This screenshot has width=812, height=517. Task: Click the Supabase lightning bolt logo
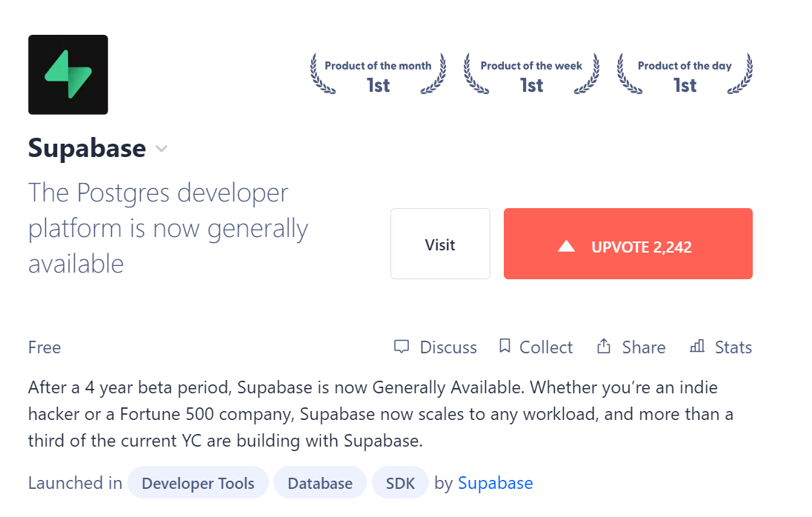point(68,75)
